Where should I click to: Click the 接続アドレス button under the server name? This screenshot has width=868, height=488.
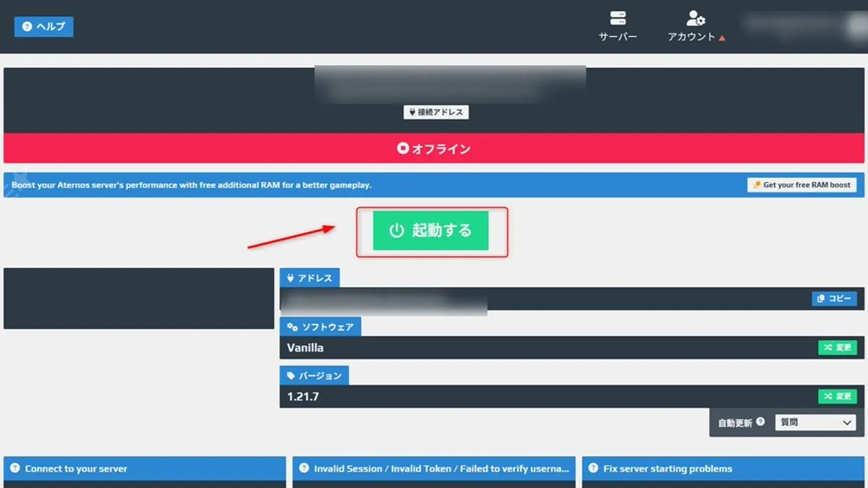click(x=435, y=112)
